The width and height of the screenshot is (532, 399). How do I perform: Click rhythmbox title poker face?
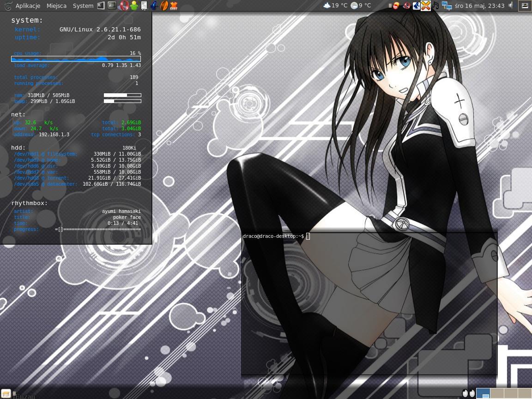point(127,217)
